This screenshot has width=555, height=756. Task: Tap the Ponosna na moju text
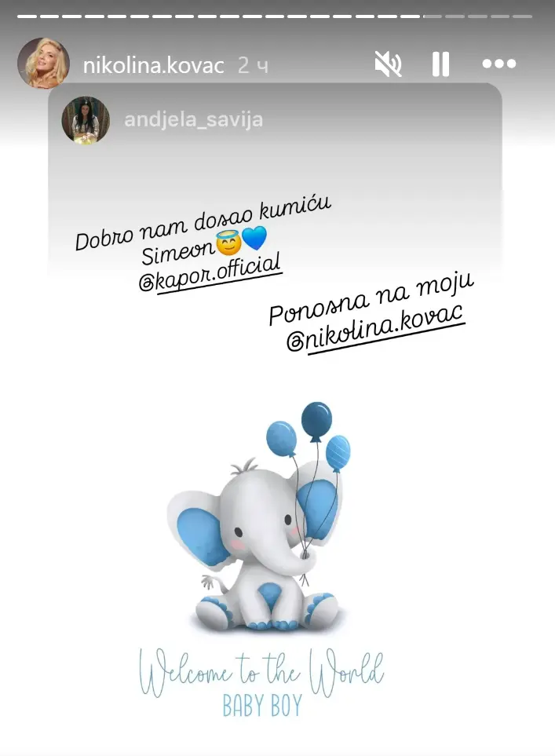point(371,300)
